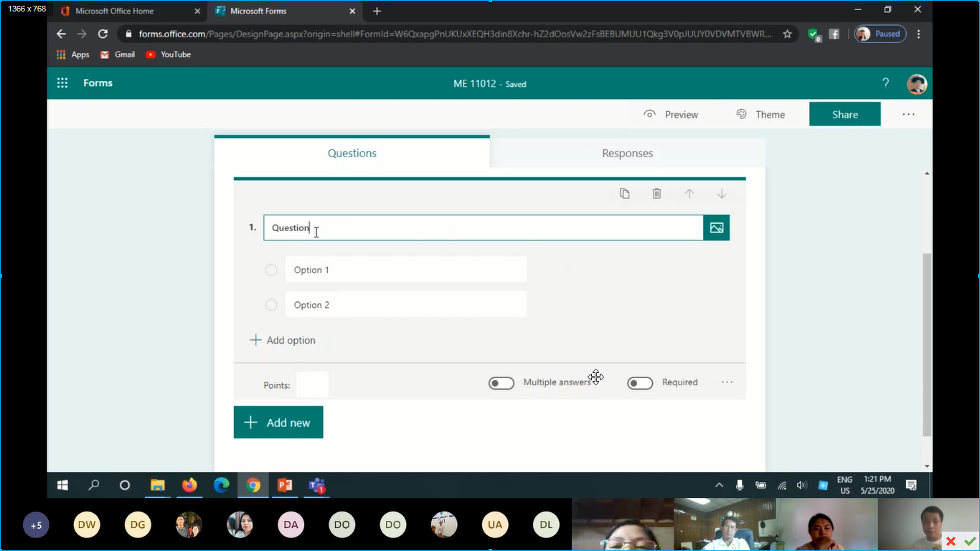Screen dimensions: 980x551
Task: Click the question title text field
Action: click(x=484, y=227)
